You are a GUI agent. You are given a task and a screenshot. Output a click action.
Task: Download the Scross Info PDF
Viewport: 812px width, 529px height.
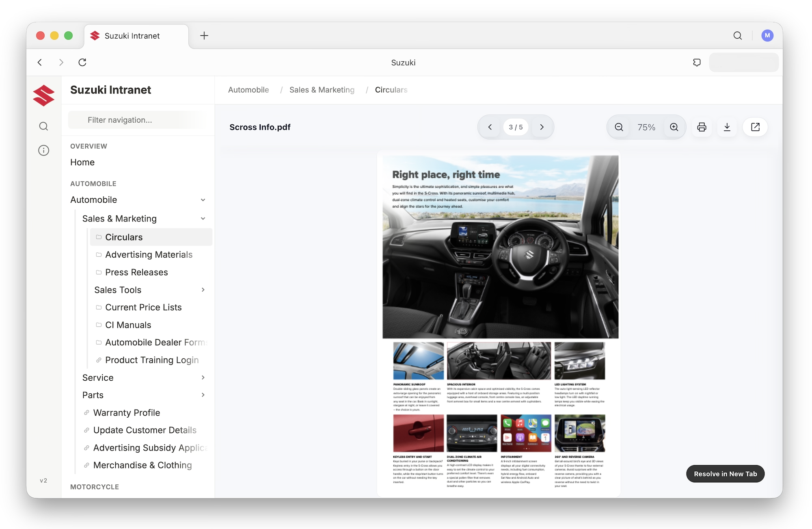[x=727, y=127]
